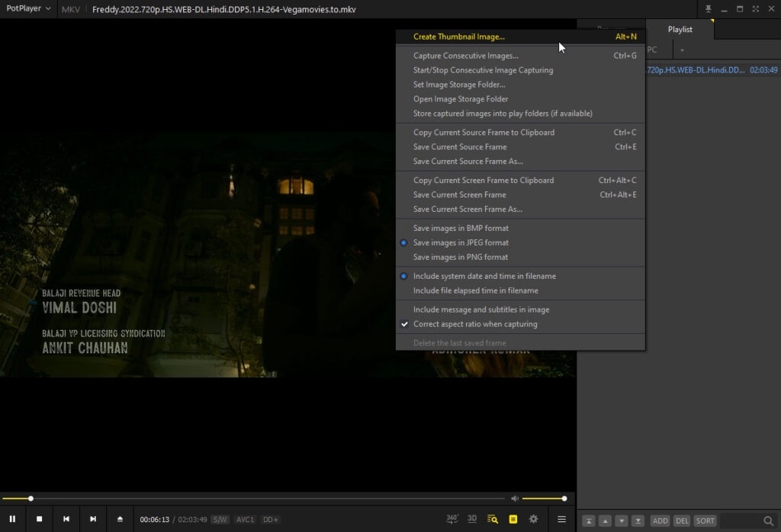The width and height of the screenshot is (781, 532).
Task: Enable 3D video mode icon
Action: point(472,519)
